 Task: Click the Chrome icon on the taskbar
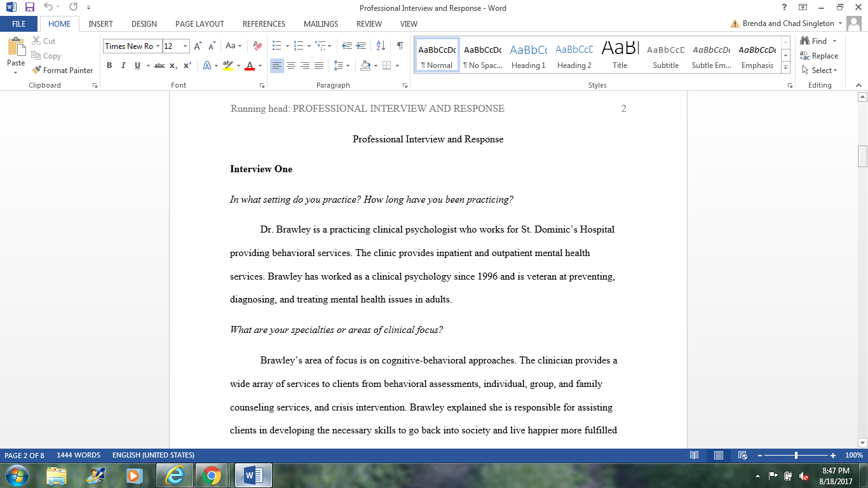coord(212,474)
